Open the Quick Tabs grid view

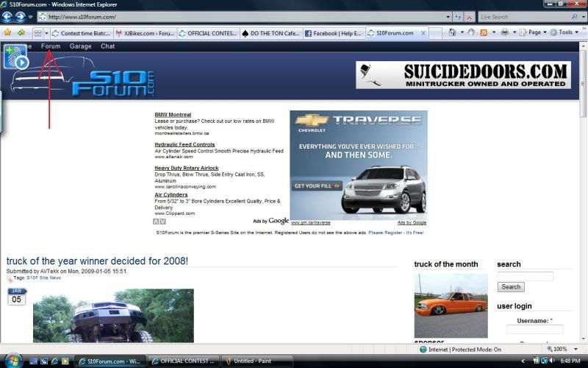pos(38,33)
